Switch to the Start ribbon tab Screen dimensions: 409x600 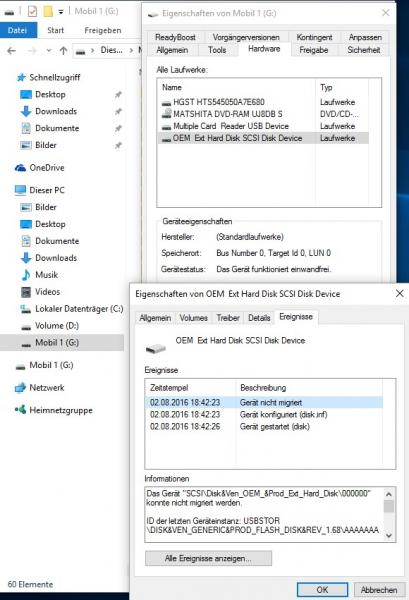(x=55, y=30)
